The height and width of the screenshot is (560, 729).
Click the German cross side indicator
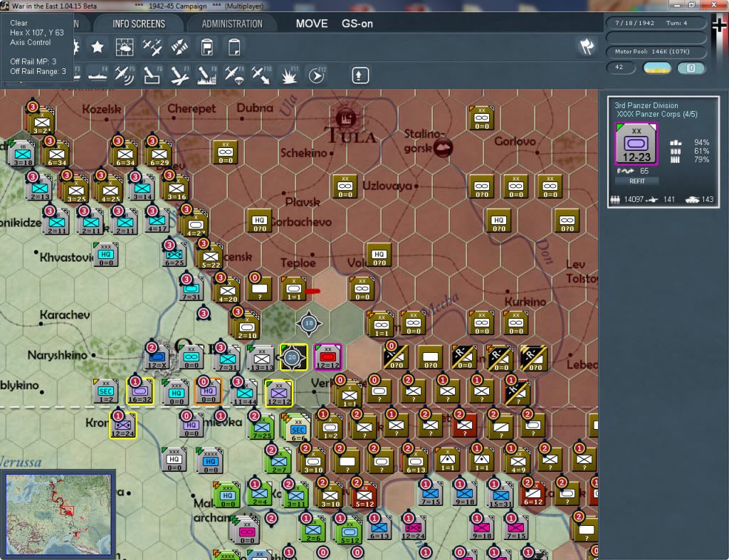(719, 25)
